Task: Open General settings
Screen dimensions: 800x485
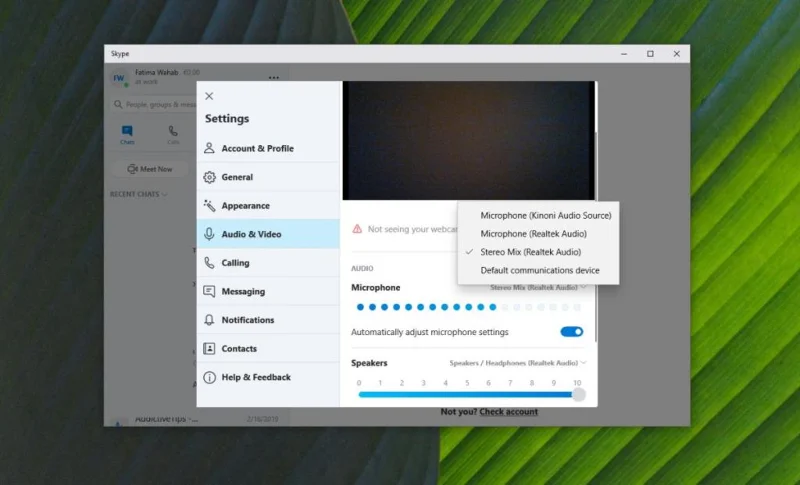Action: [268, 177]
